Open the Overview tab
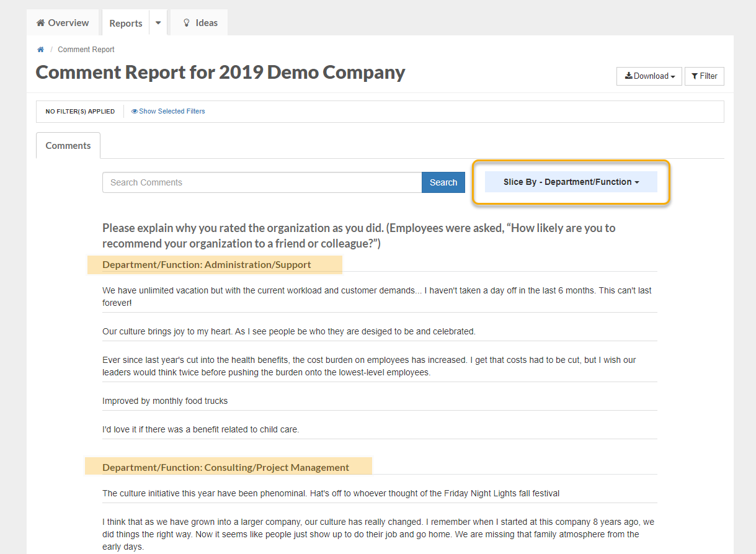Viewport: 756px width, 554px height. [62, 23]
